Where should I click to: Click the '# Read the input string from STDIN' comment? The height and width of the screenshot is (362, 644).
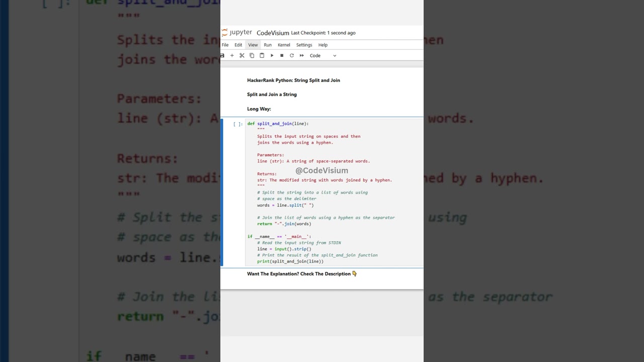[299, 243]
